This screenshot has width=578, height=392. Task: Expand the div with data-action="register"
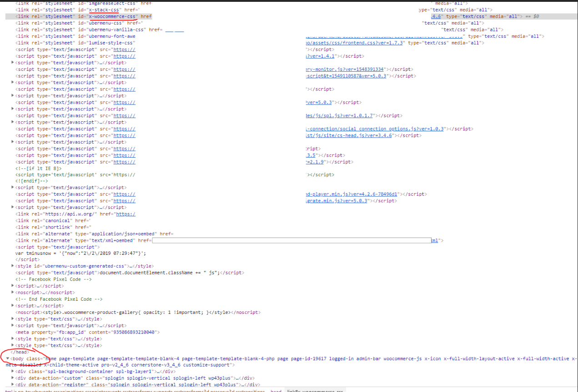[13, 385]
